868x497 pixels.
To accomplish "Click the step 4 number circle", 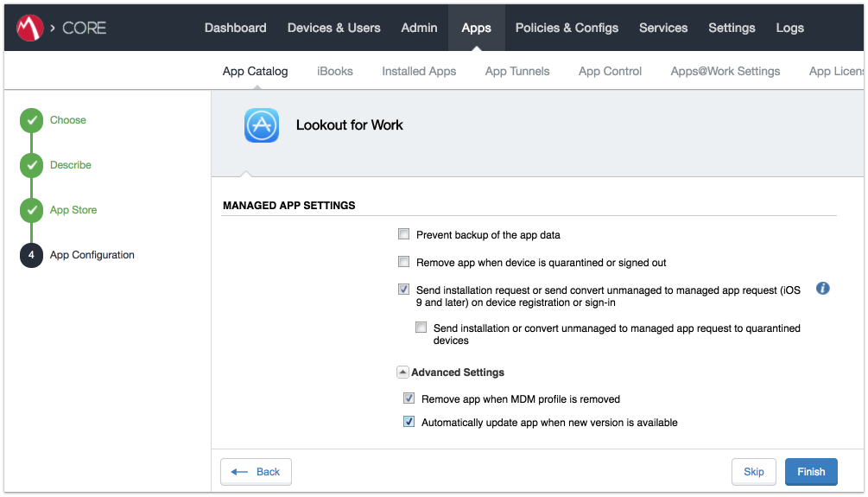I will pos(32,255).
